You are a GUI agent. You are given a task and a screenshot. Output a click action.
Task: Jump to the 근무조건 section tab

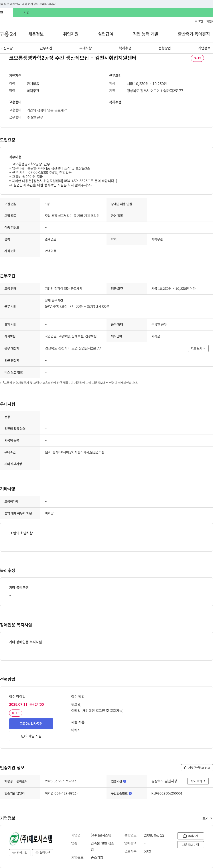pos(46,48)
